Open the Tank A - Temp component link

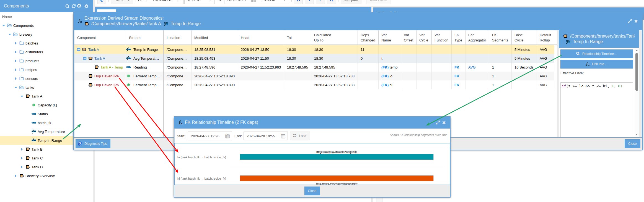pos(112,67)
